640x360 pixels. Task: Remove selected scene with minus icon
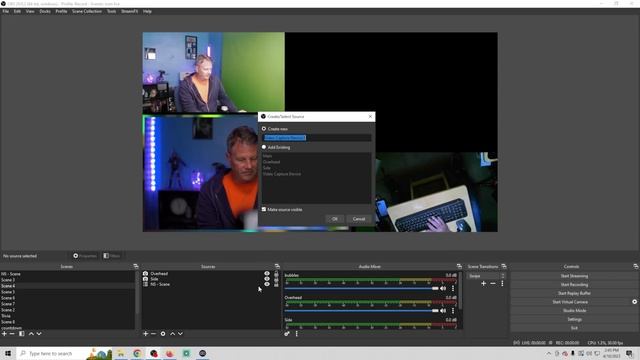(x=12, y=334)
